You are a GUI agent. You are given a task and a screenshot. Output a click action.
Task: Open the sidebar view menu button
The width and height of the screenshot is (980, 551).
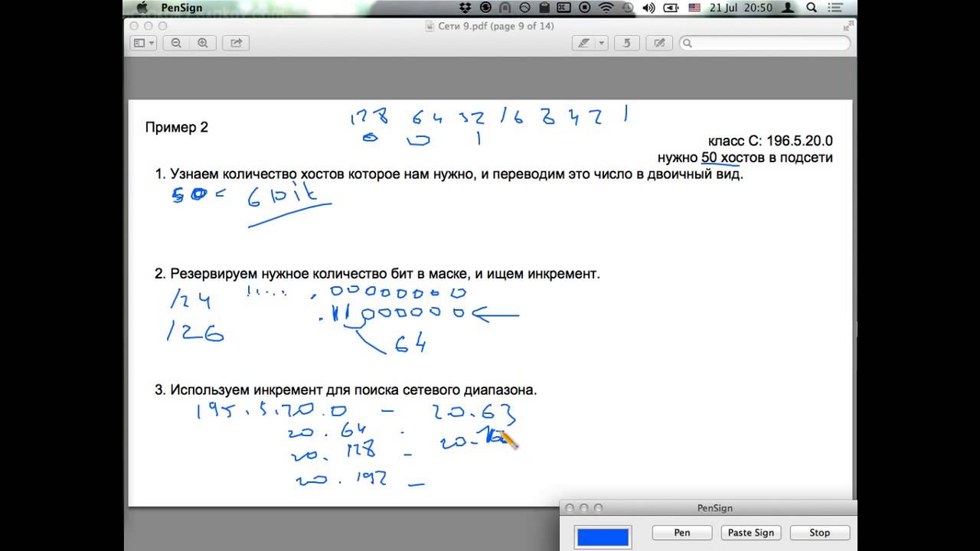coord(143,44)
